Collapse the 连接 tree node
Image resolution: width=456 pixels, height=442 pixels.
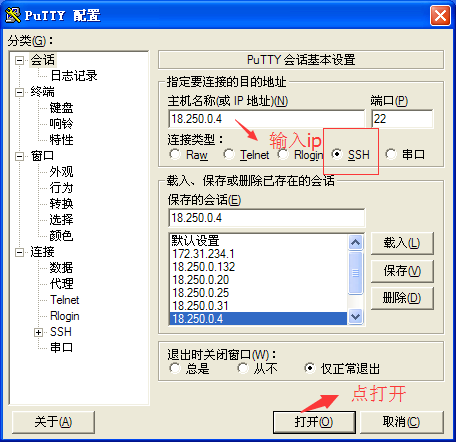click(20, 252)
